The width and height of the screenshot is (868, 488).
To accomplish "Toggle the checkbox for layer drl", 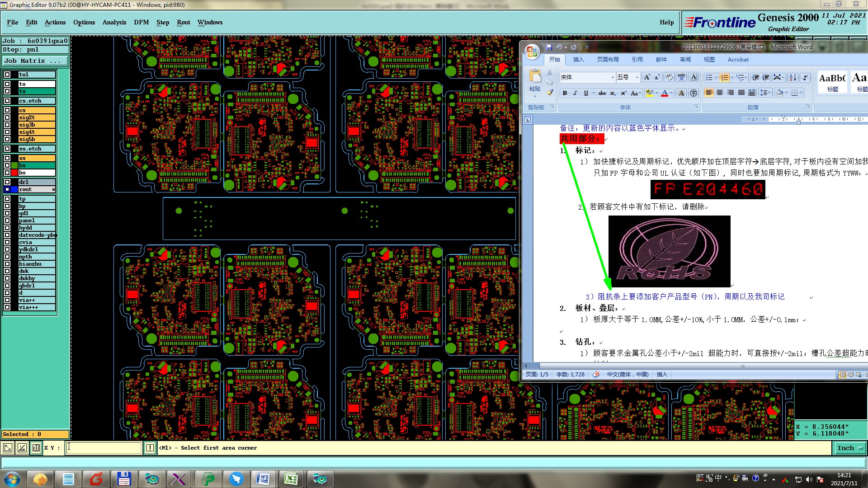I will 7,182.
